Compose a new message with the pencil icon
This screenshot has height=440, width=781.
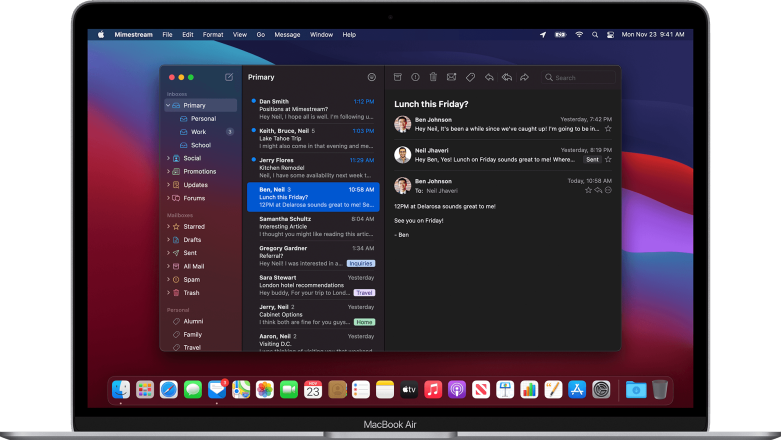coord(229,77)
